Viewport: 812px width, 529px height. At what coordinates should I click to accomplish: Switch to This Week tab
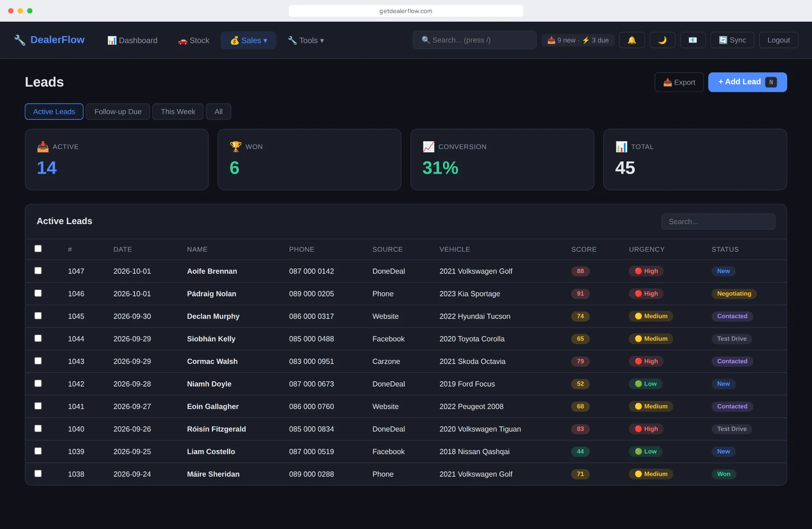pos(178,111)
